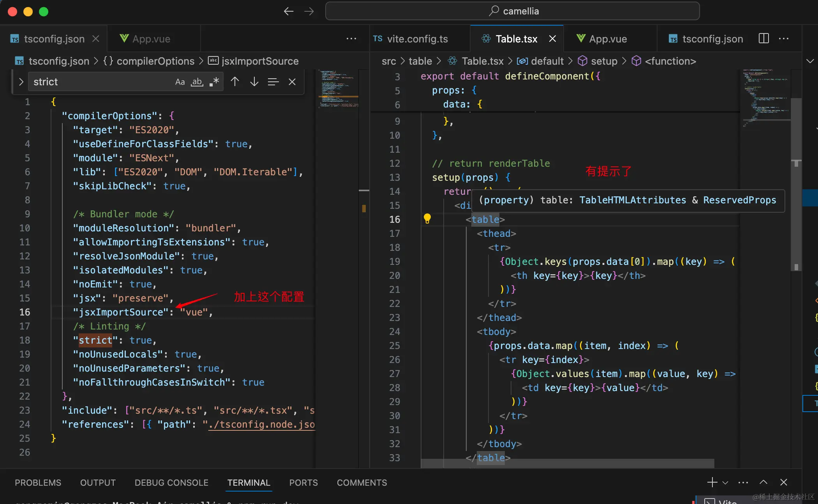The width and height of the screenshot is (818, 504).
Task: Toggle regular expression search option
Action: click(x=214, y=82)
